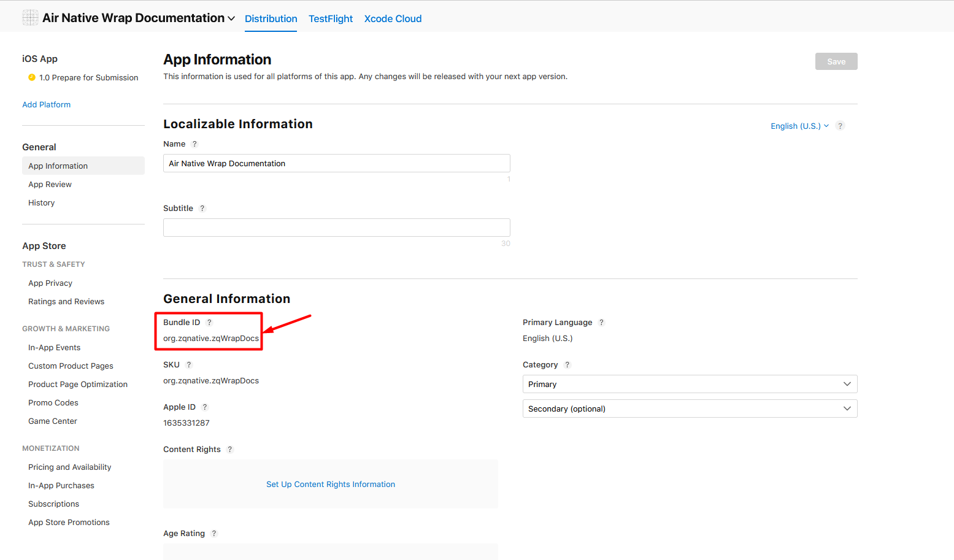Click the help icon next to Name

pyautogui.click(x=194, y=144)
